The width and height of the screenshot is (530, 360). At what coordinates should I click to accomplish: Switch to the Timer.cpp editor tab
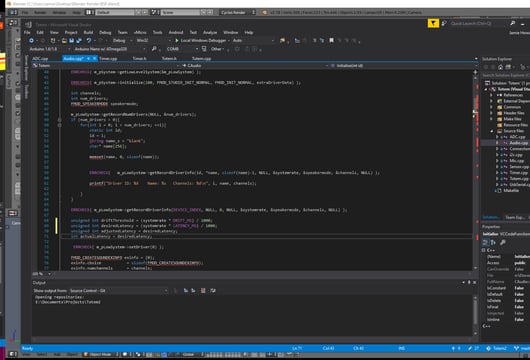[108, 58]
